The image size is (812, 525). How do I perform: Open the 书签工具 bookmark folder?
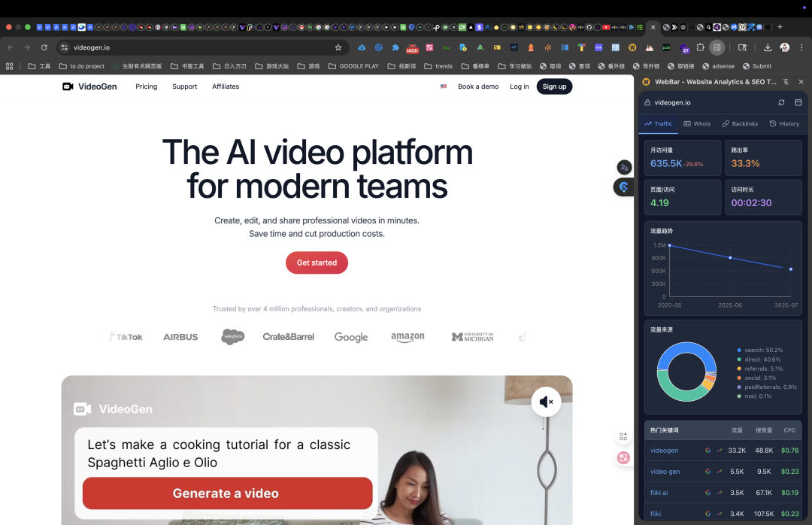(187, 66)
